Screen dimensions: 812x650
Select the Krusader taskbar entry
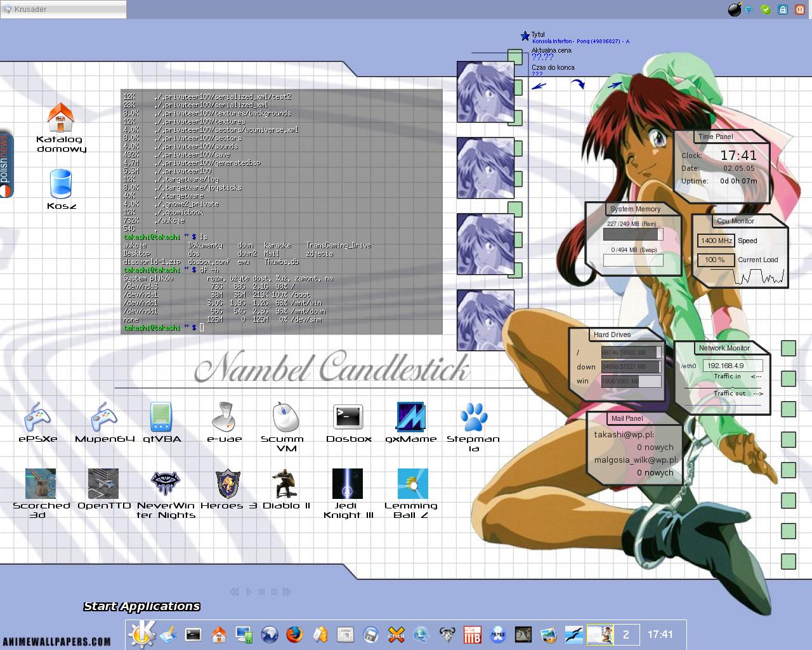point(63,9)
